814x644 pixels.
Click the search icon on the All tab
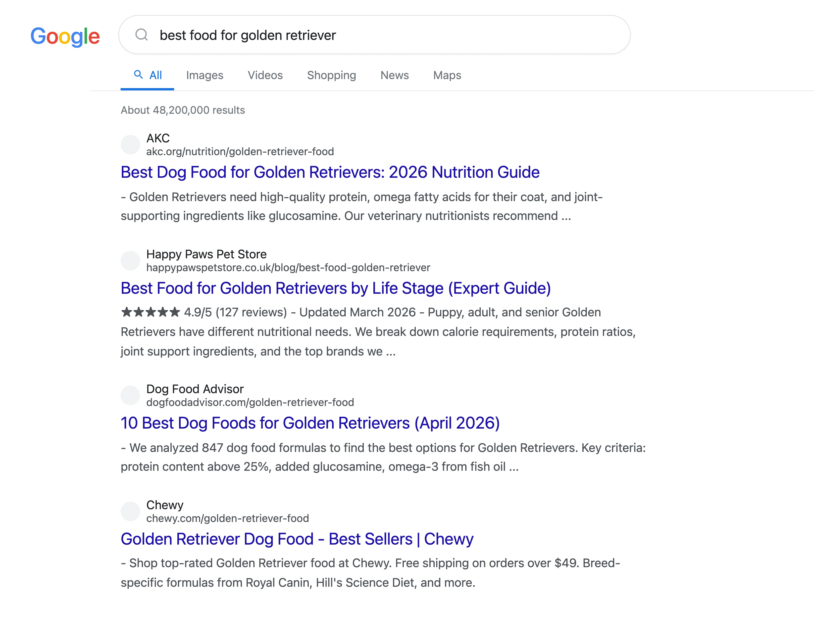point(138,75)
